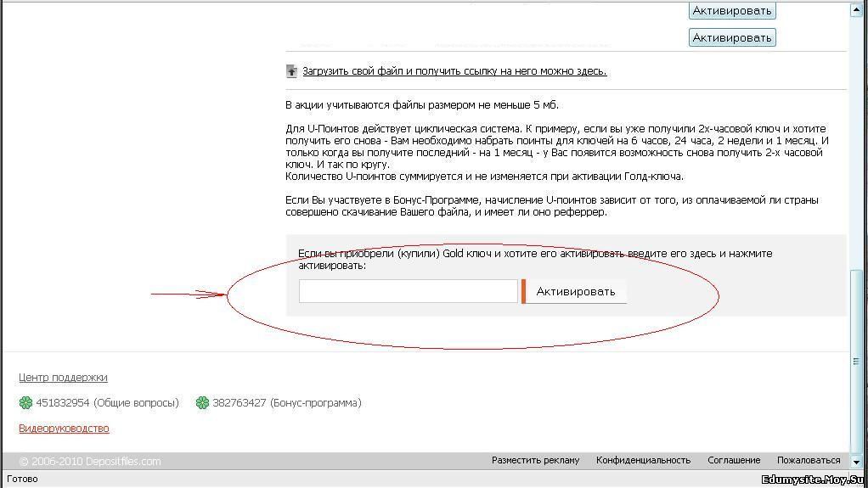Viewport: 868px width, 488px height.
Task: Click the upload file arrow icon
Action: (291, 71)
